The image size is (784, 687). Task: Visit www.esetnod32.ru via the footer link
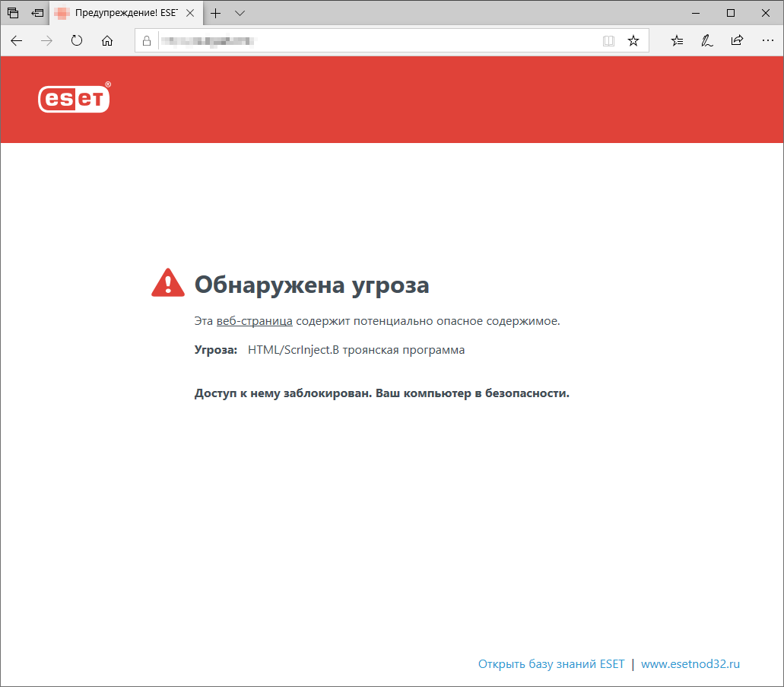click(x=690, y=663)
